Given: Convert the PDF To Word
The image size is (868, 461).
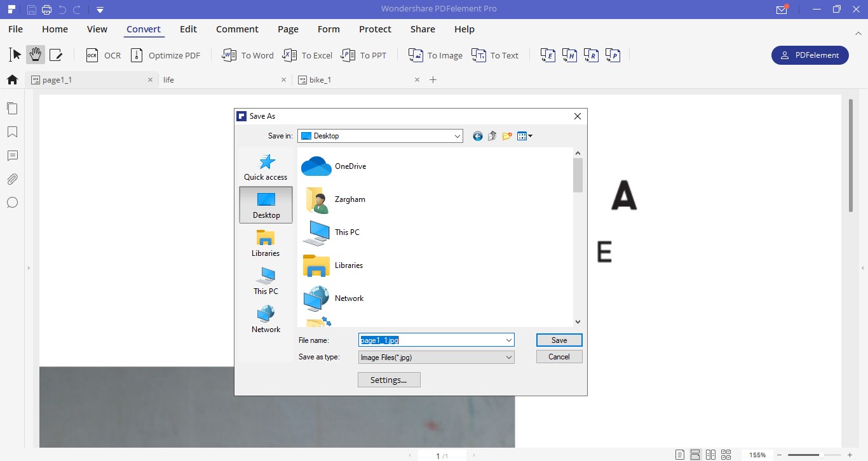Looking at the screenshot, I should (x=248, y=55).
